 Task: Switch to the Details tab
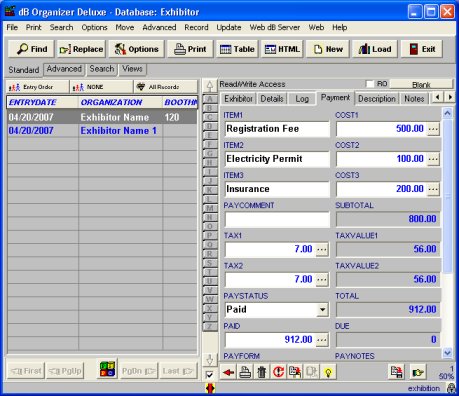coord(272,99)
